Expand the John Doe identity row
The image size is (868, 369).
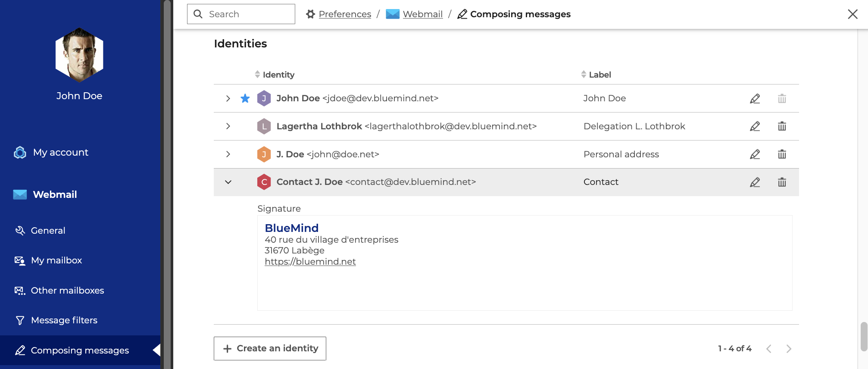coord(228,99)
